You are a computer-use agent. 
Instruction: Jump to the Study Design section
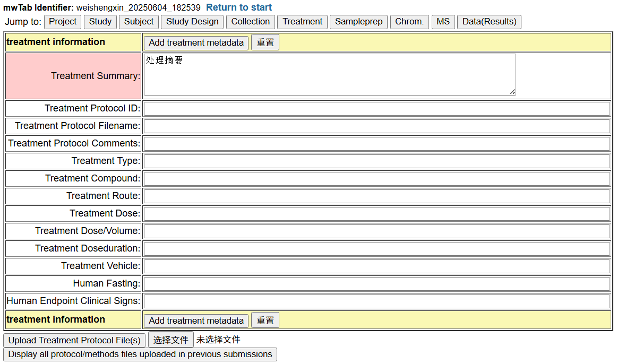pyautogui.click(x=192, y=22)
